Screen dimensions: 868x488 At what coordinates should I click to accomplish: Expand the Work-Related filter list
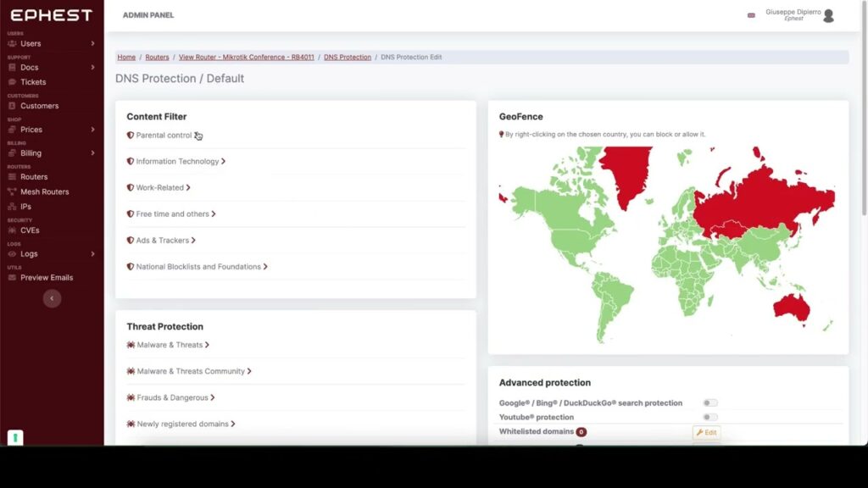(159, 187)
